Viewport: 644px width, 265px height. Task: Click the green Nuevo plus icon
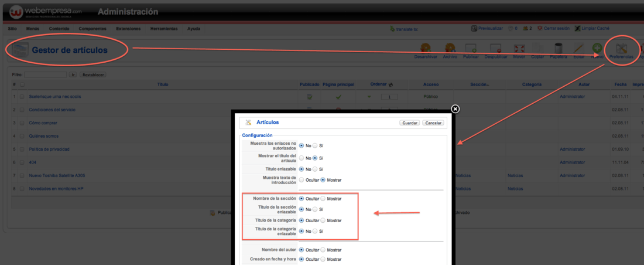click(x=597, y=47)
